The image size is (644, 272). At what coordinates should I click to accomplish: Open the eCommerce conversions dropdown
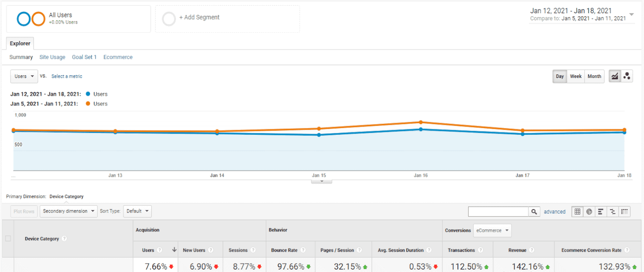[492, 230]
